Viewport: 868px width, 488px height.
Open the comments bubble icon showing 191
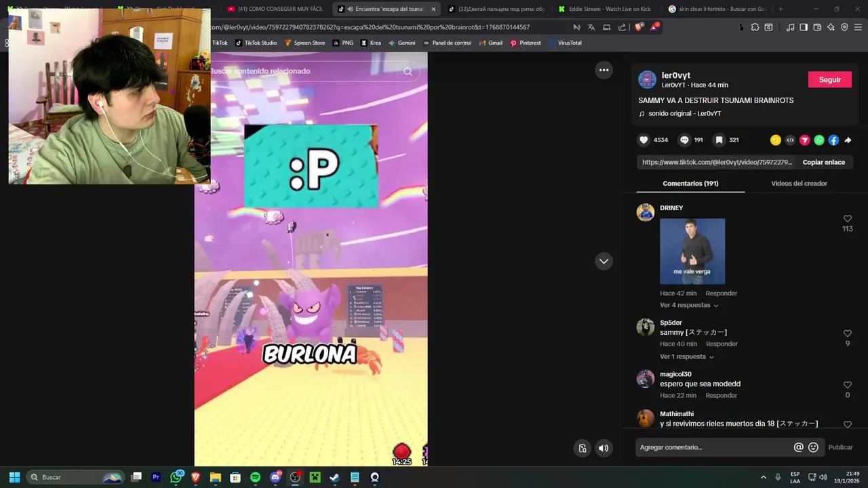(x=684, y=140)
